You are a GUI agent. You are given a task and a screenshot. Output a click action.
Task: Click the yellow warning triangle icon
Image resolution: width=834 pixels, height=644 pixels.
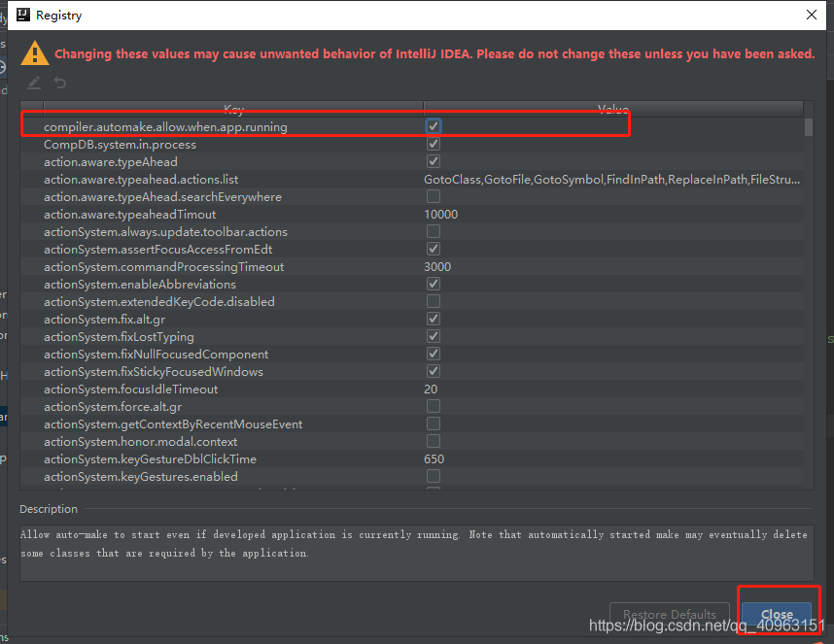[x=35, y=53]
